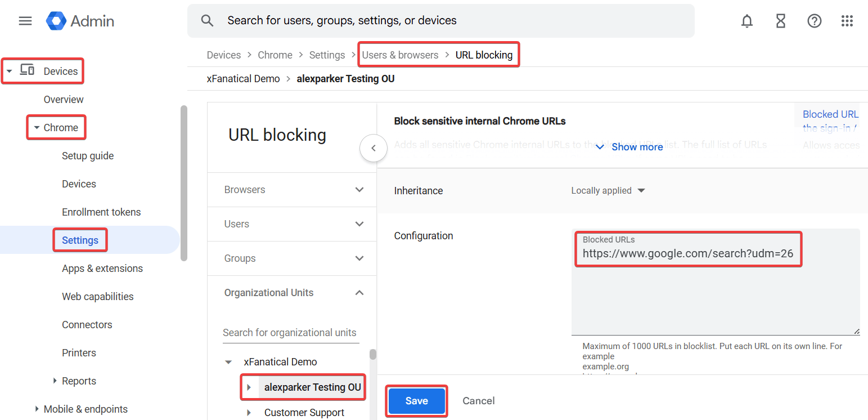Open Enrollment tokens in the sidebar
Screen dimensions: 868x420
101,212
